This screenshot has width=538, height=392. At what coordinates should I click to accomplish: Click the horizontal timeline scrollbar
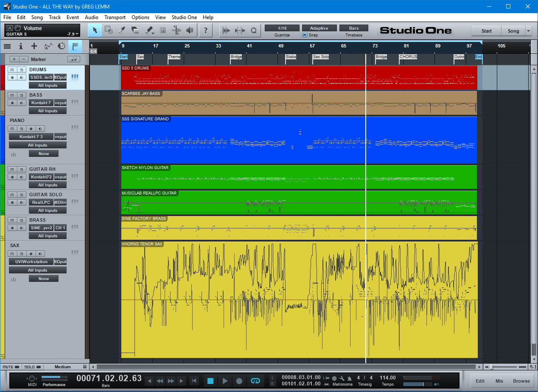(287, 367)
